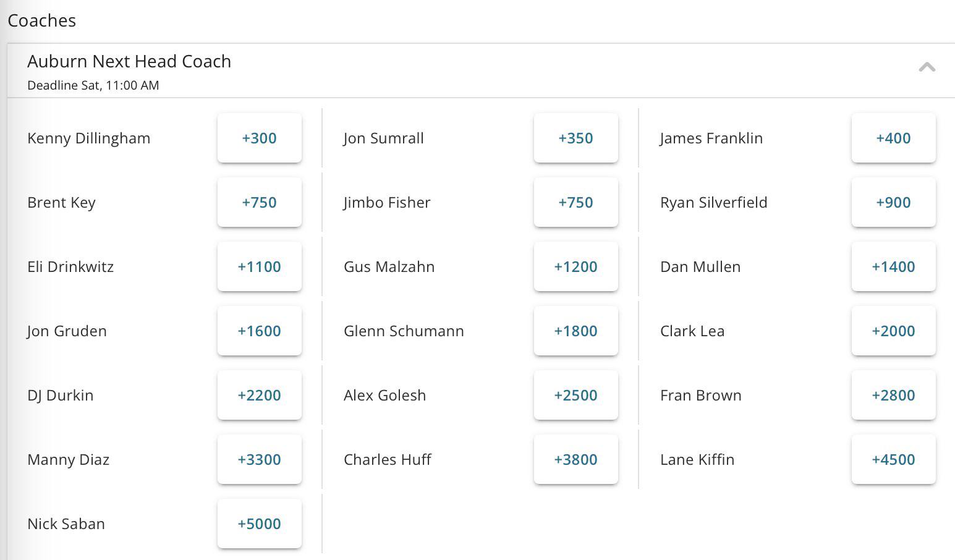This screenshot has height=560, width=955.
Task: Click DJ Durkin +2200 odds
Action: click(260, 395)
